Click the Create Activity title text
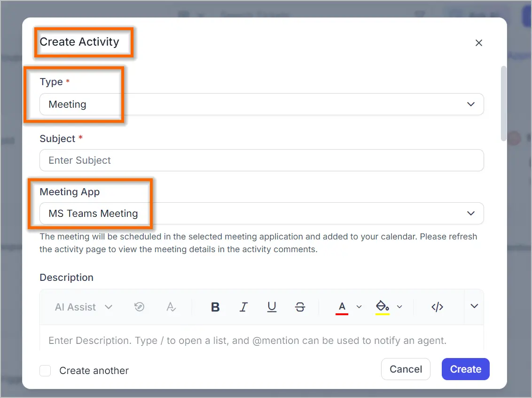The width and height of the screenshot is (532, 398). point(79,42)
